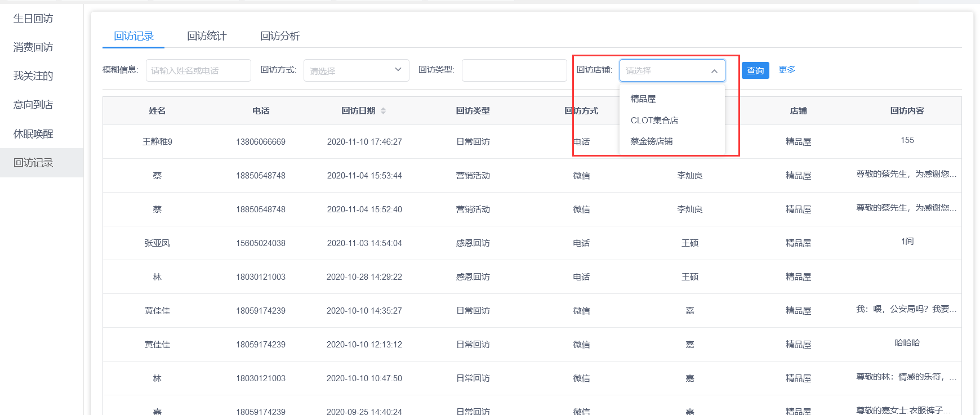Sort by the 回访日期 sort arrows icon
The width and height of the screenshot is (980, 415).
click(x=383, y=111)
